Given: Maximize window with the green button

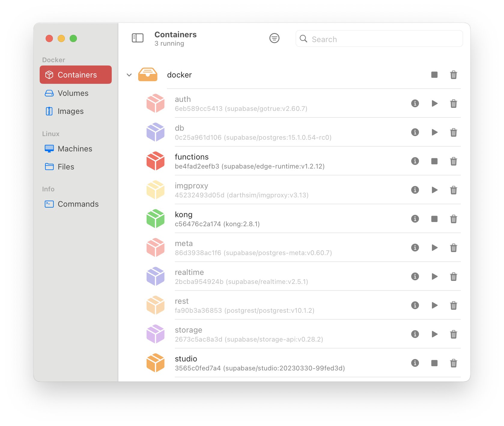Looking at the screenshot, I should point(73,38).
